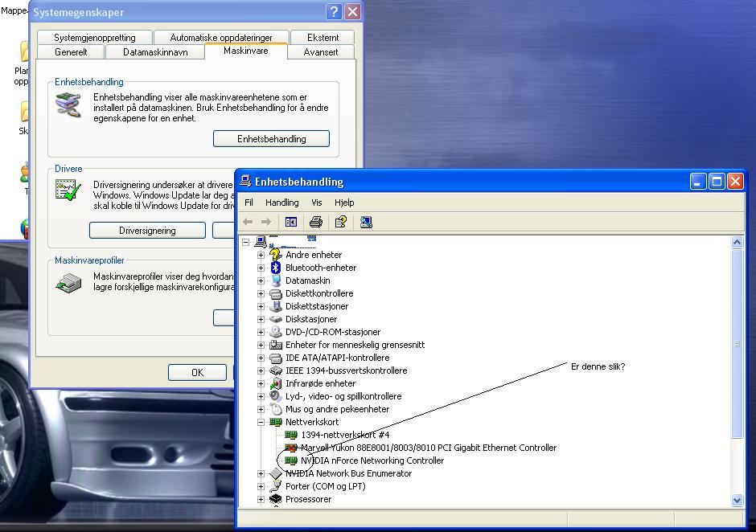Select Marvell Yukon Gigabit Ethernet Controller item
The height and width of the screenshot is (532, 756).
click(x=429, y=448)
